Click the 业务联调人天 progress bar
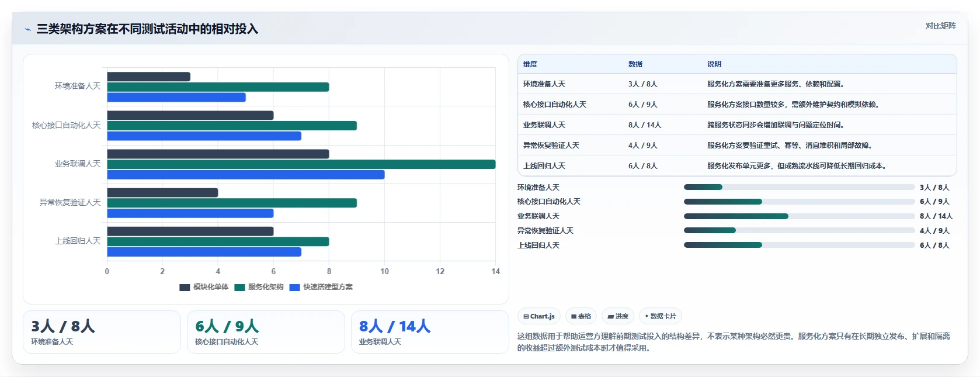This screenshot has height=377, width=980. click(x=799, y=216)
